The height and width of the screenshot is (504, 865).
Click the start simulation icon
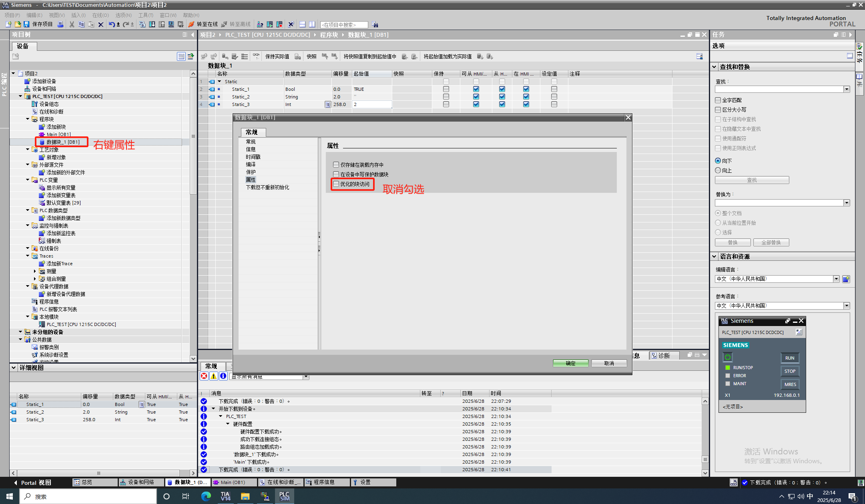(x=171, y=24)
